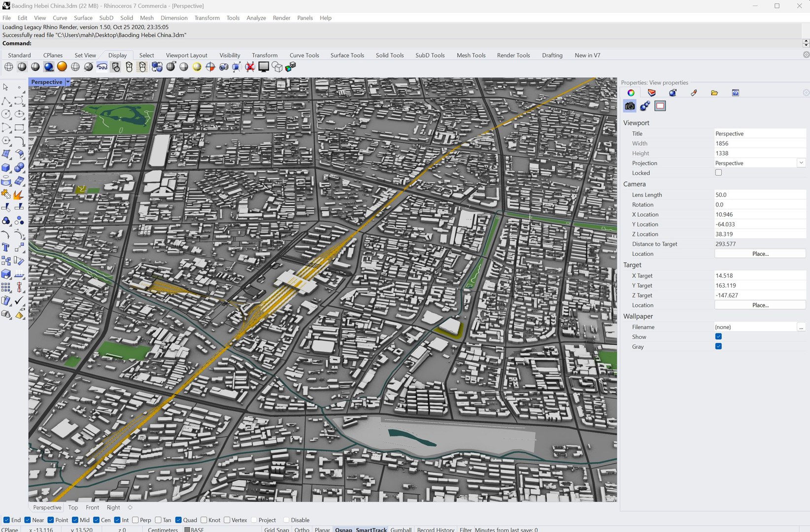Uncheck the Wallpaper Gray checkbox
810x532 pixels.
coord(718,346)
